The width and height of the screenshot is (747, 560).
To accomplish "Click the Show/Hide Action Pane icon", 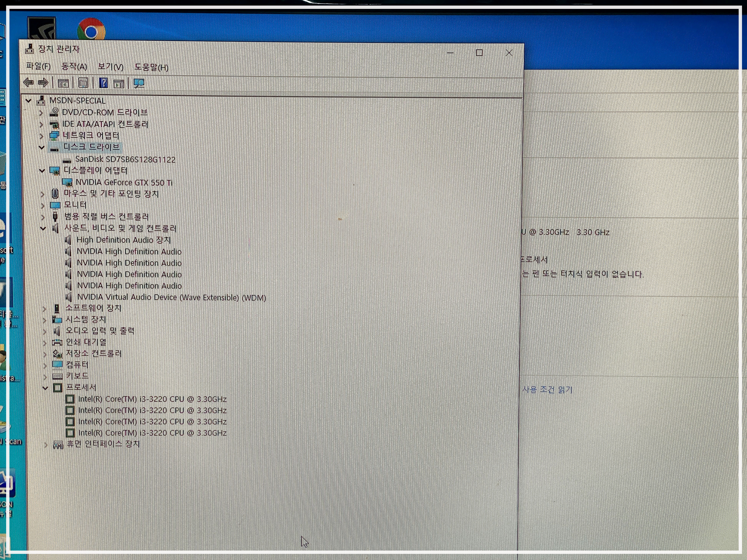I will 119,83.
